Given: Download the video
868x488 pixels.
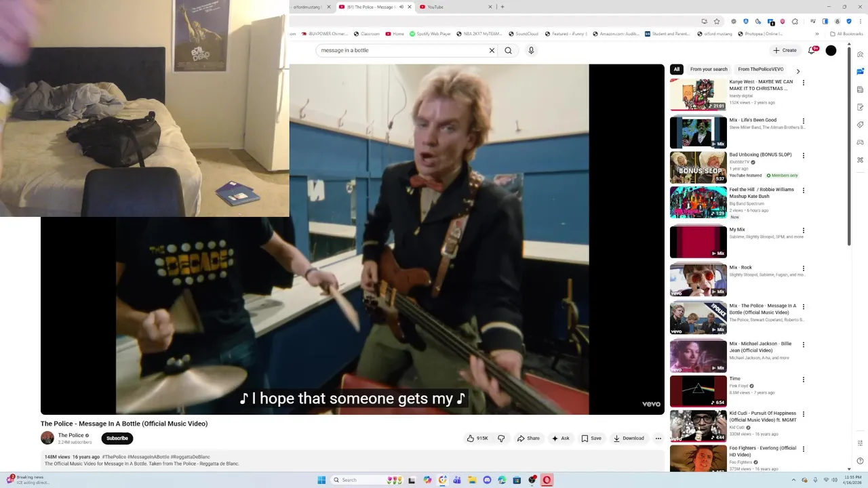Looking at the screenshot, I should coord(629,439).
